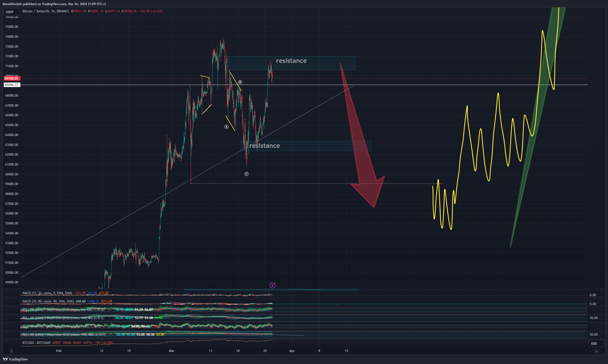
Task: Select the RSI + BB (close, 100, 800) legend
Action: [63, 335]
